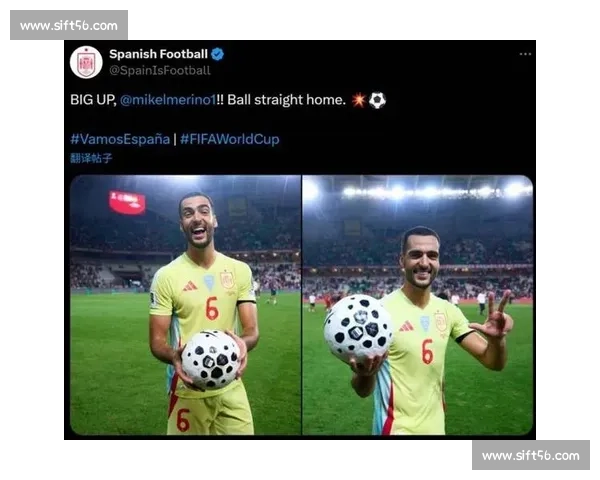Image resolution: width=600 pixels, height=480 pixels.
Task: Follow the #VamosEspaña hashtag
Action: click(120, 139)
